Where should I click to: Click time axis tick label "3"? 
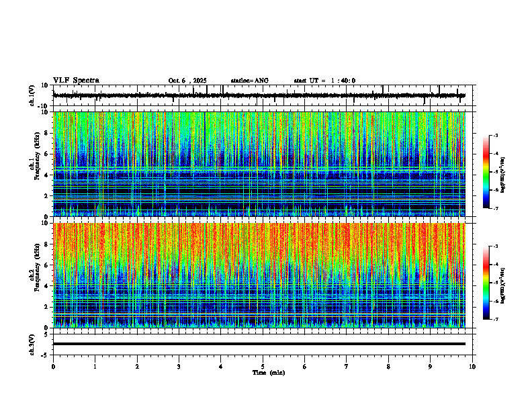179,367
